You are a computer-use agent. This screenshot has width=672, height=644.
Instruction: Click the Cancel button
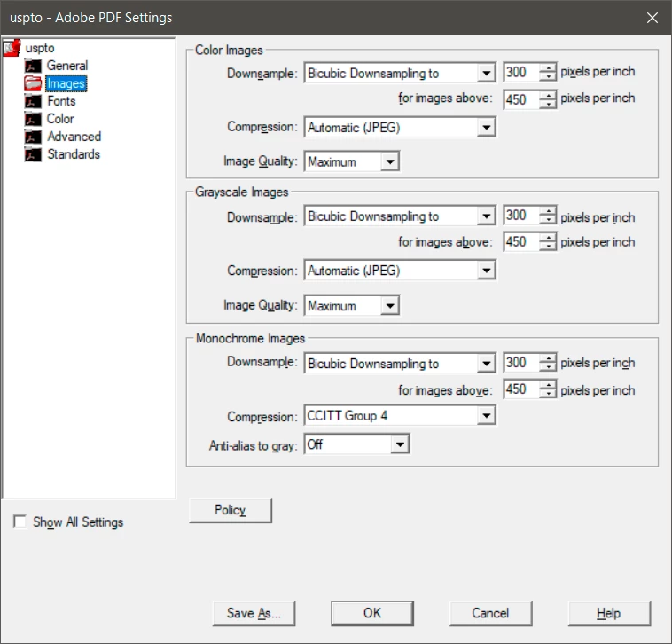(x=491, y=613)
